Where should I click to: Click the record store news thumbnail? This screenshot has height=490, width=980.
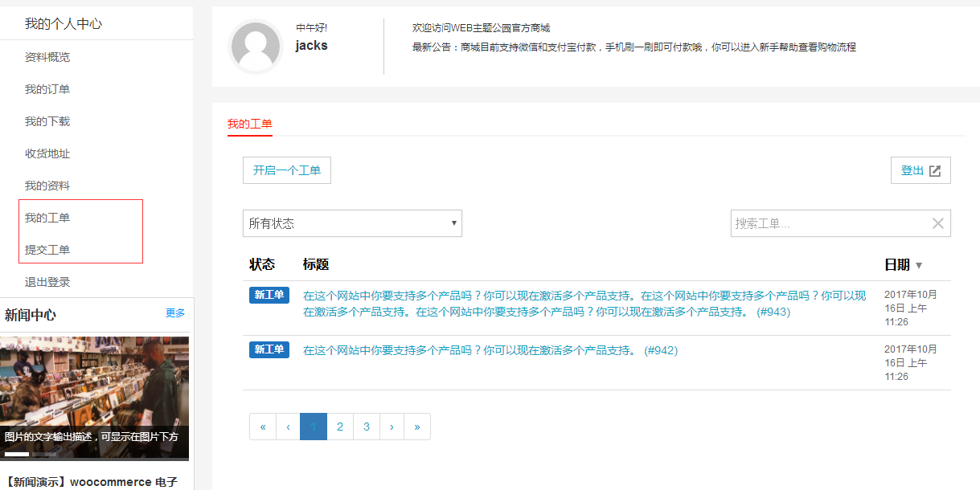95,382
